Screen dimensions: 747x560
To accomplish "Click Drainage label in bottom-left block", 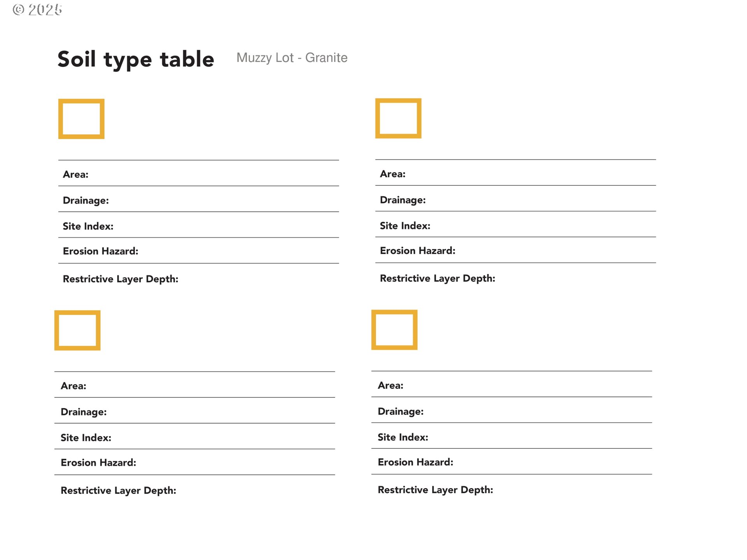I will click(84, 412).
